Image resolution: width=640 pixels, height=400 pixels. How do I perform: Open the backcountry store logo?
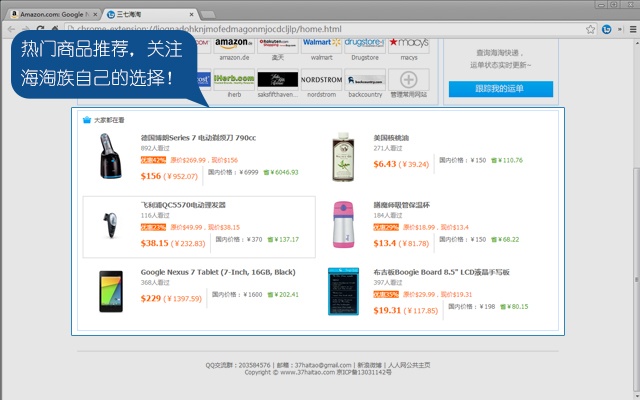(365, 79)
